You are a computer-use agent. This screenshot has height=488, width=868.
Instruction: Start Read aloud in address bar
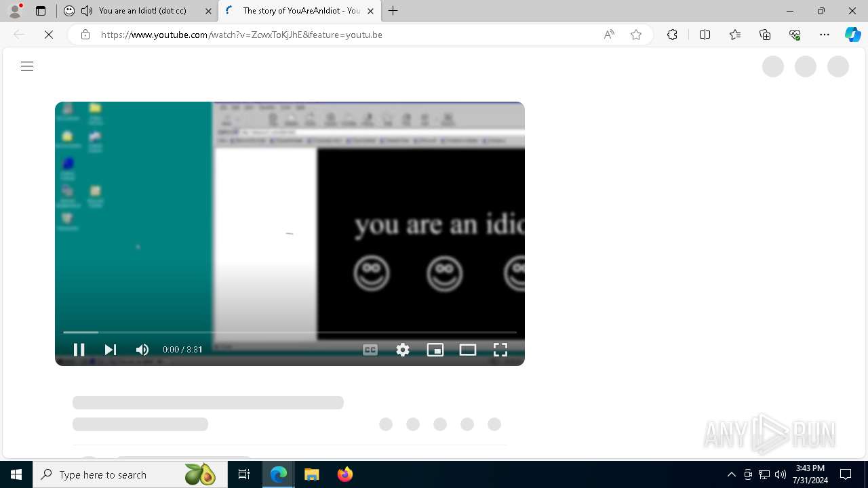pos(609,35)
